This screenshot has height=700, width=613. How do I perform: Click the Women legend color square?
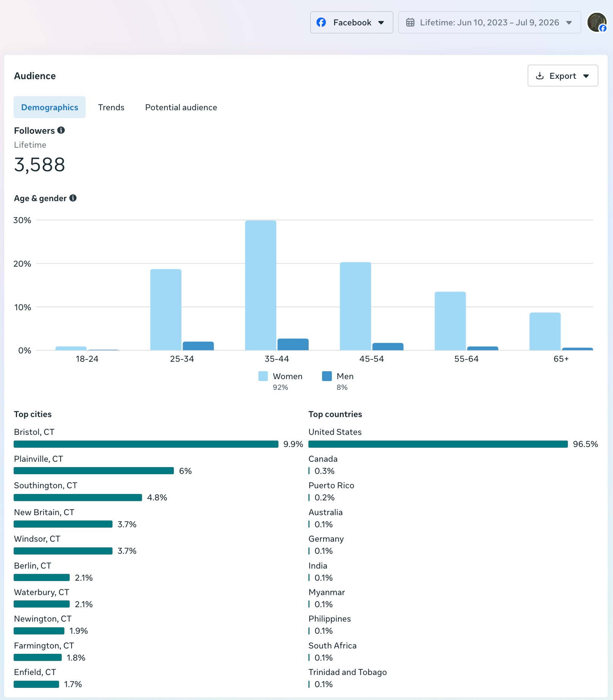point(263,376)
